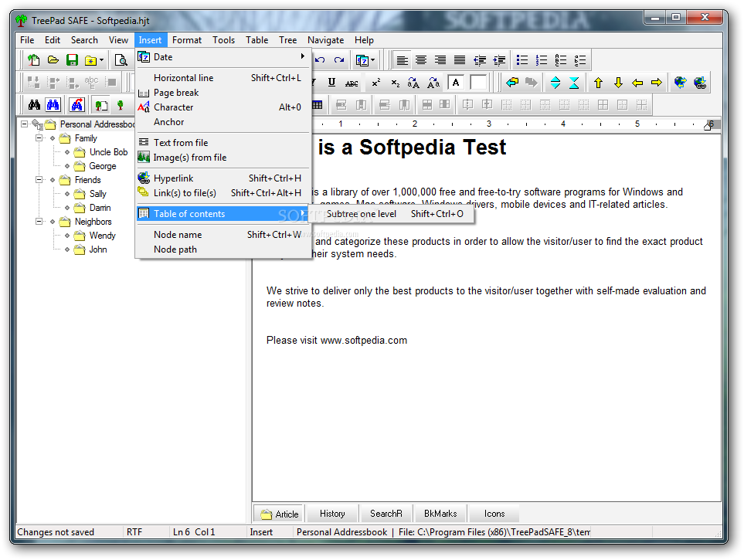Click the Undo arrow icon
Viewport: 744px width, 560px height.
(320, 60)
